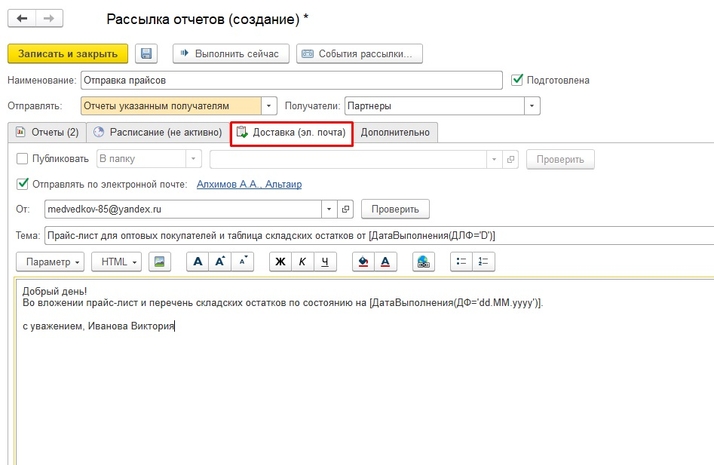Viewport: 714px width, 465px height.
Task: Go forward with the right arrow button
Action: pyautogui.click(x=49, y=19)
